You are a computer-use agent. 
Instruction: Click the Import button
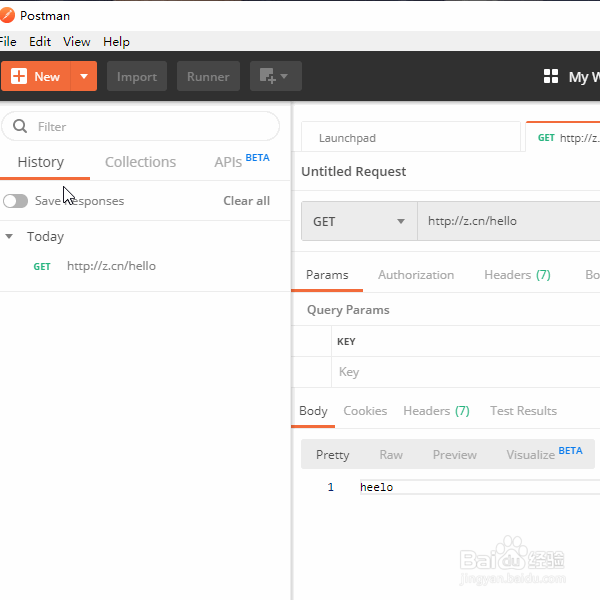click(x=137, y=76)
